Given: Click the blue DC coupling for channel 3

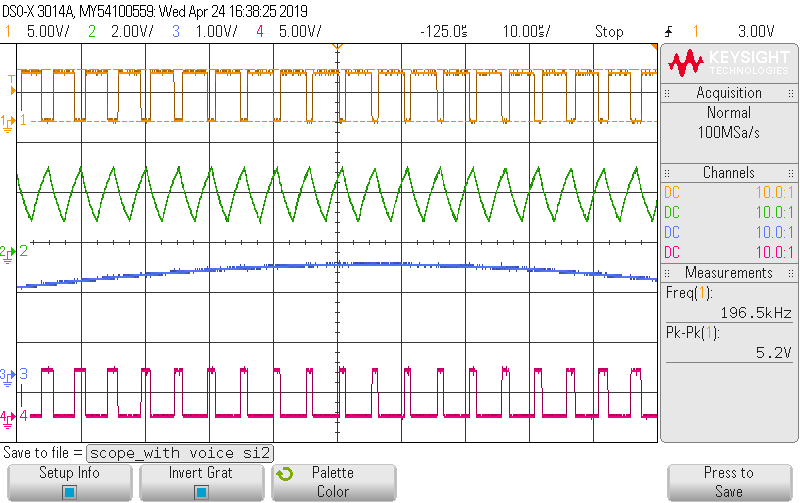Looking at the screenshot, I should pos(672,232).
